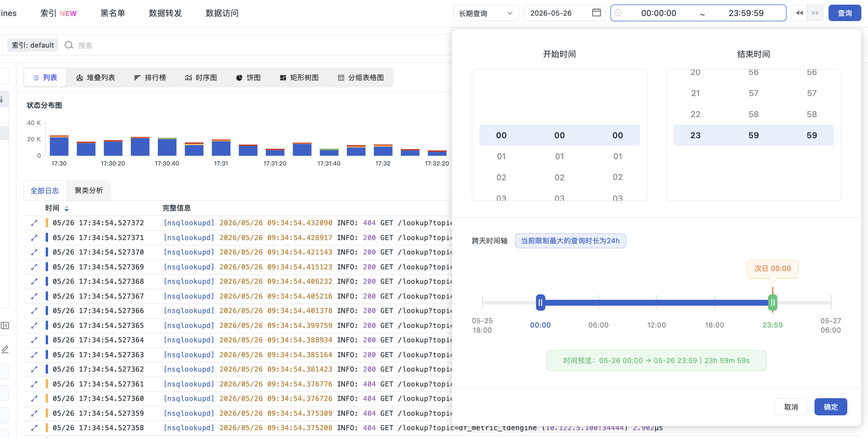Viewport: 868px width, 438px height.
Task: Switch to 堆叠列表 view
Action: [96, 78]
